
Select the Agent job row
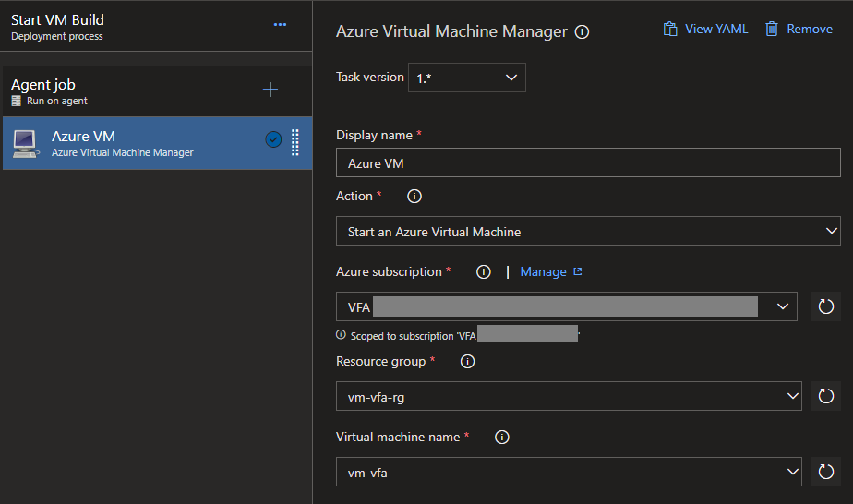pos(157,91)
